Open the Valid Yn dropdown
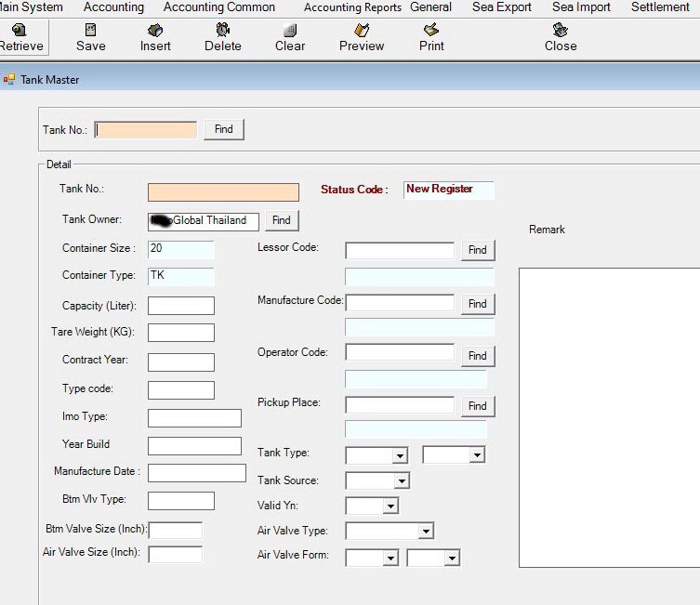 [x=390, y=506]
